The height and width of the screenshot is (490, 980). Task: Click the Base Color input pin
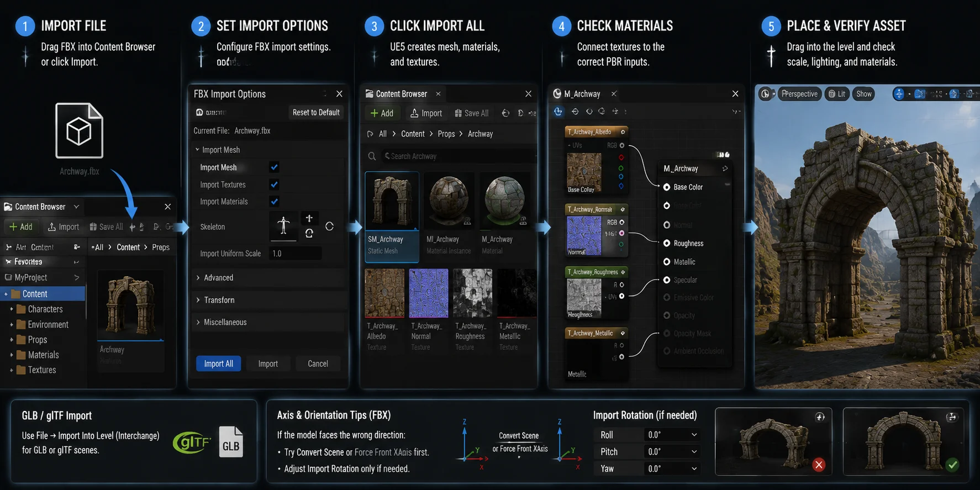tap(667, 187)
